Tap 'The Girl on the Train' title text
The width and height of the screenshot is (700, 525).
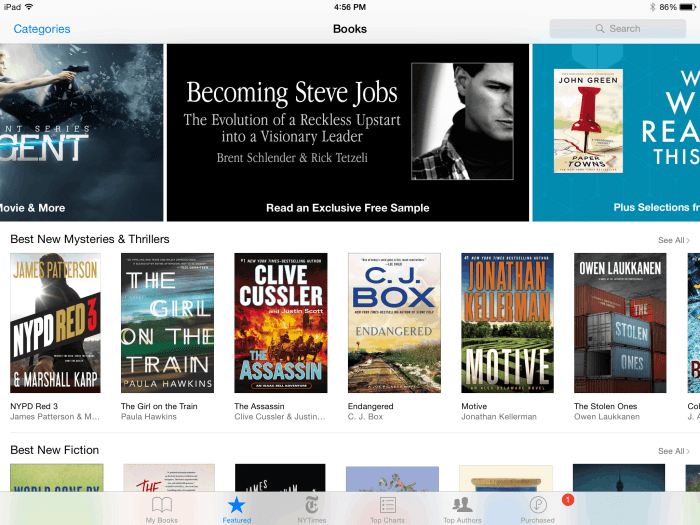pos(159,406)
